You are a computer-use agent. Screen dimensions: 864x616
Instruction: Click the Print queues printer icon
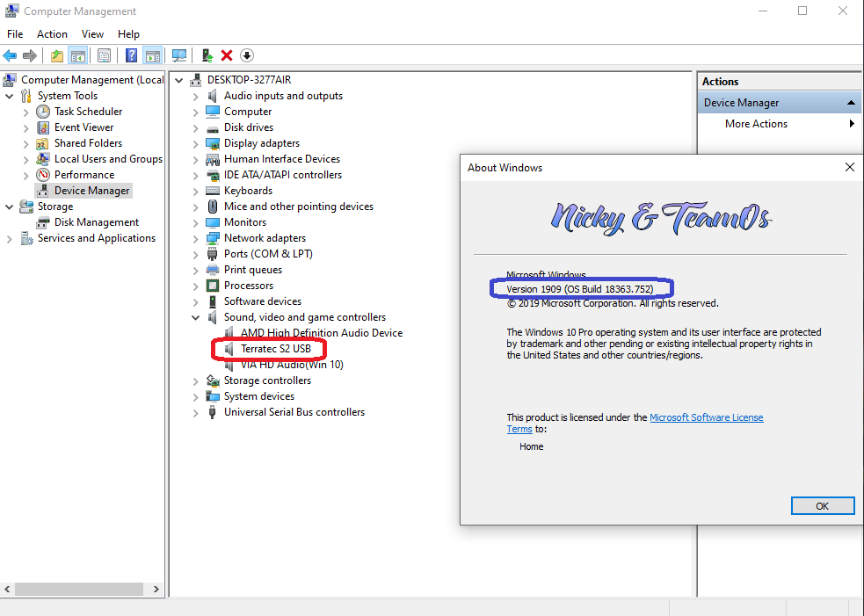[x=212, y=270]
